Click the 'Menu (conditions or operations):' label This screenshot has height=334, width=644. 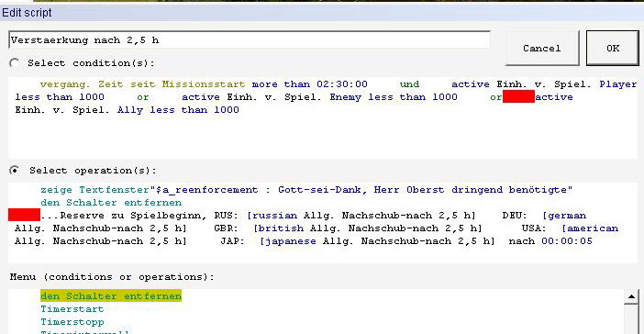coord(112,276)
